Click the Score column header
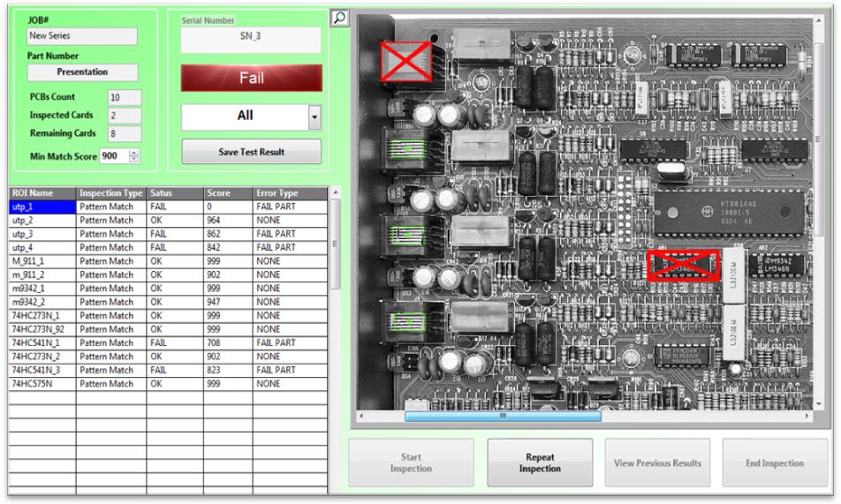 pos(227,192)
